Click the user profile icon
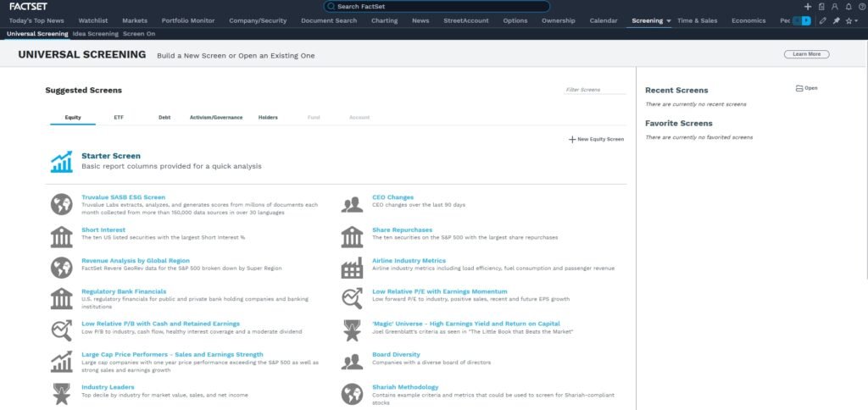Image resolution: width=868 pixels, height=410 pixels. click(835, 6)
